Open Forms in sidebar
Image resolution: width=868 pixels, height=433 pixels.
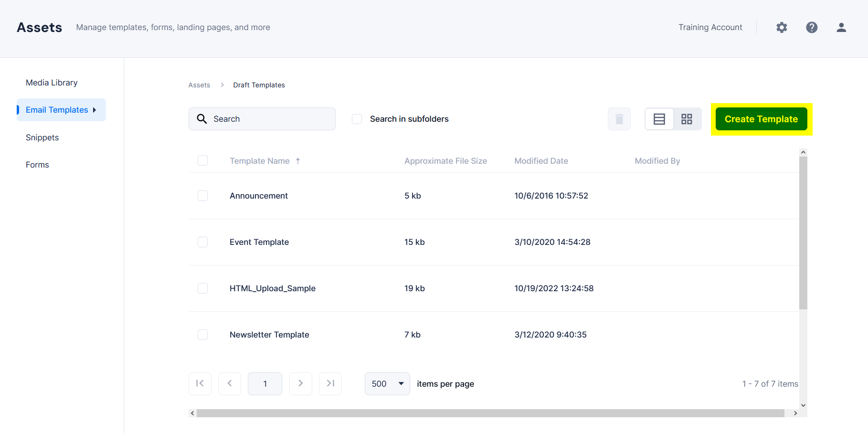[37, 165]
